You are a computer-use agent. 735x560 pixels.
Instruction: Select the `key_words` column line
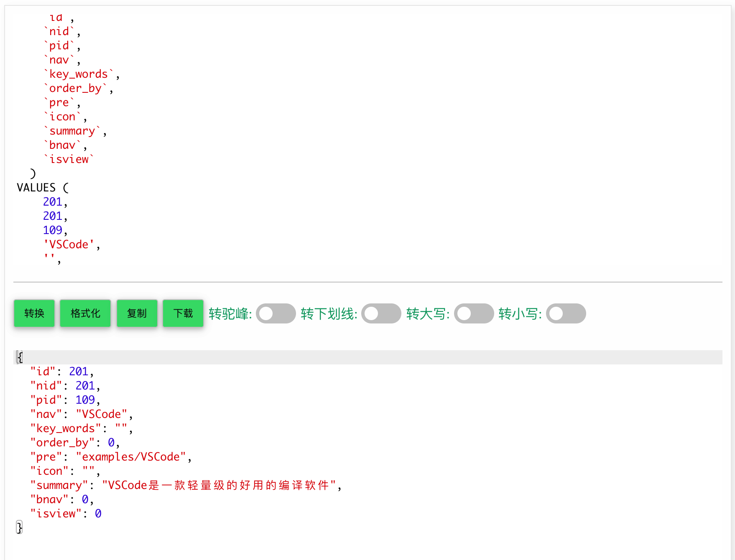point(82,74)
